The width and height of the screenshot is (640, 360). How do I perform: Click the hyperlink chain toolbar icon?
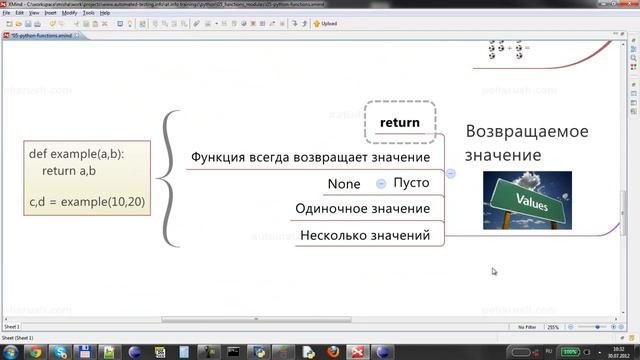[196, 24]
